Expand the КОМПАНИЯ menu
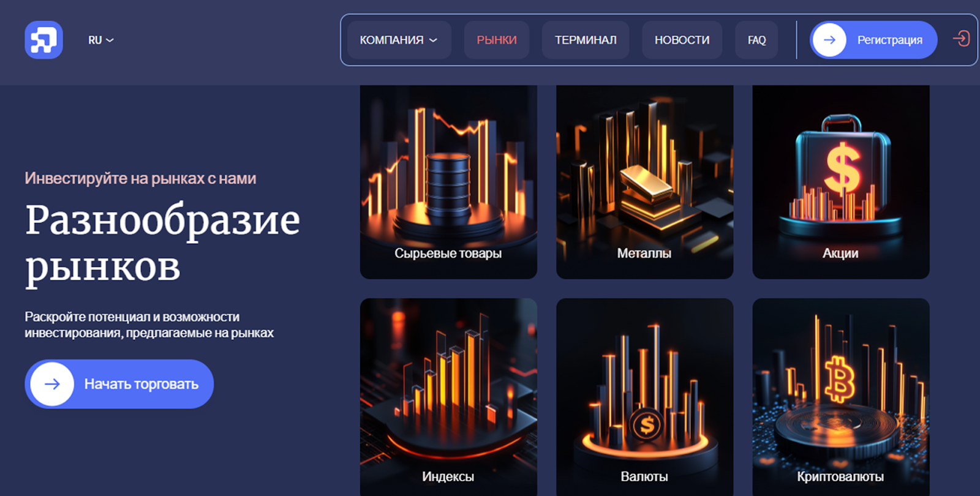This screenshot has width=980, height=496. (x=399, y=40)
